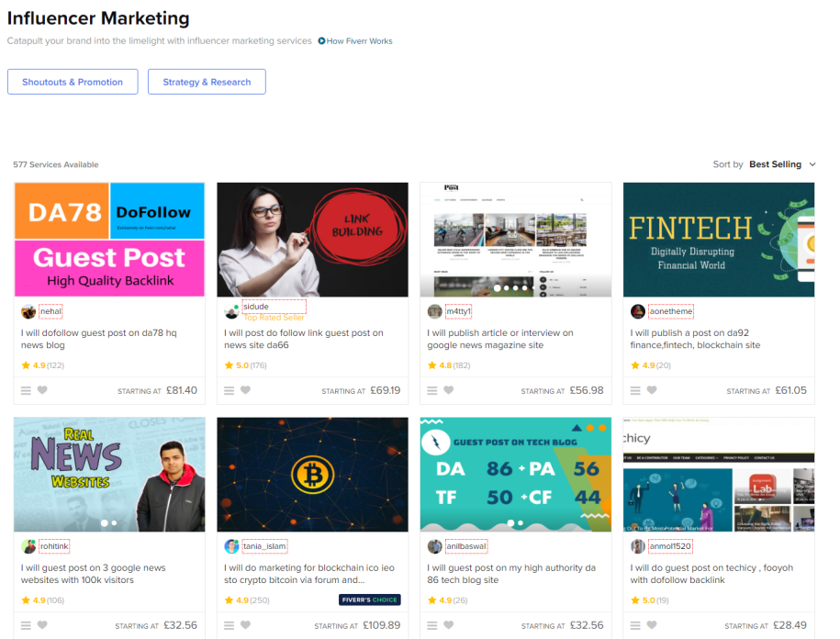Click the play icon beside How Fiverr Works
This screenshot has width=840, height=639.
click(x=321, y=40)
